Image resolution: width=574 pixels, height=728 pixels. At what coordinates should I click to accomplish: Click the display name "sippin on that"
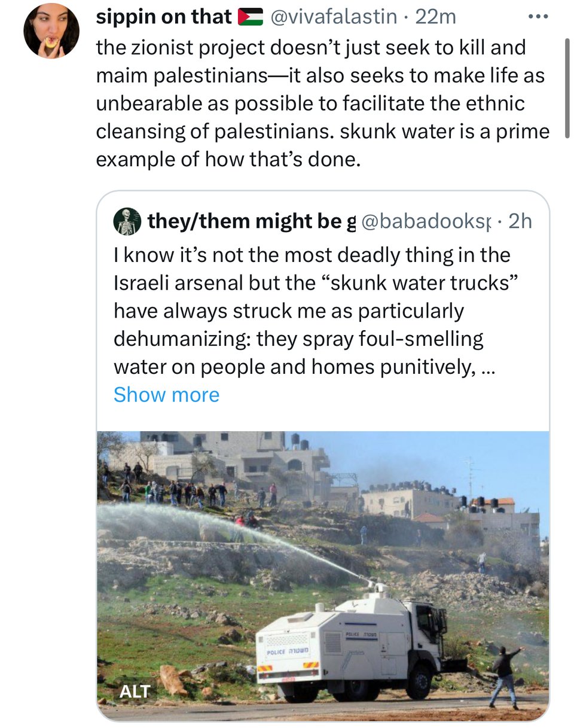163,17
